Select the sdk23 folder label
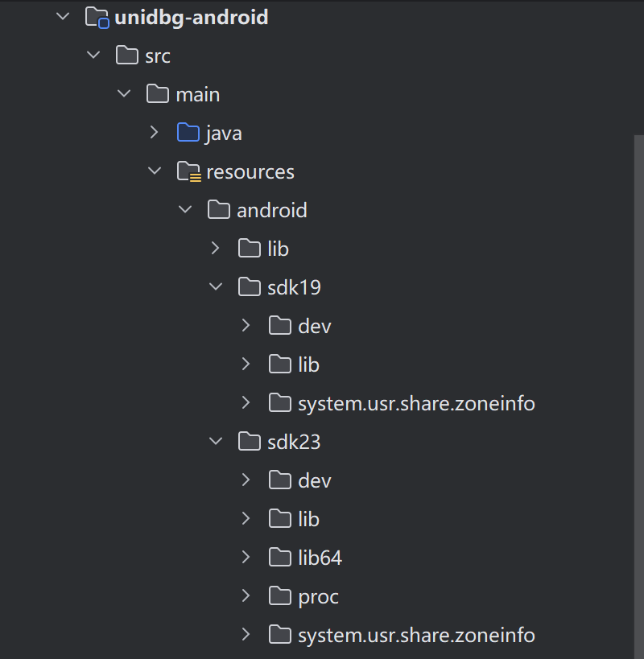644x659 pixels. 294,442
